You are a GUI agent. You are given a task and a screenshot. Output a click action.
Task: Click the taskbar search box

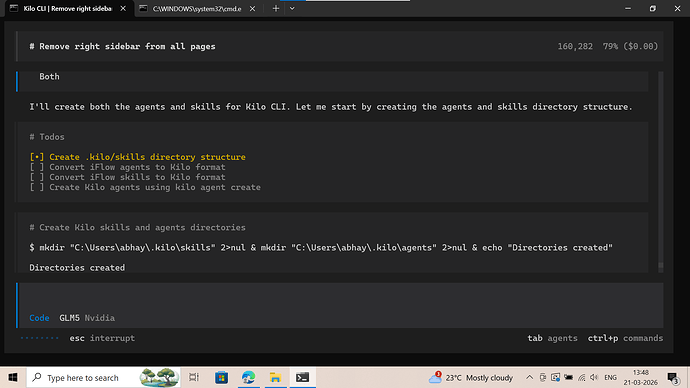coord(103,377)
